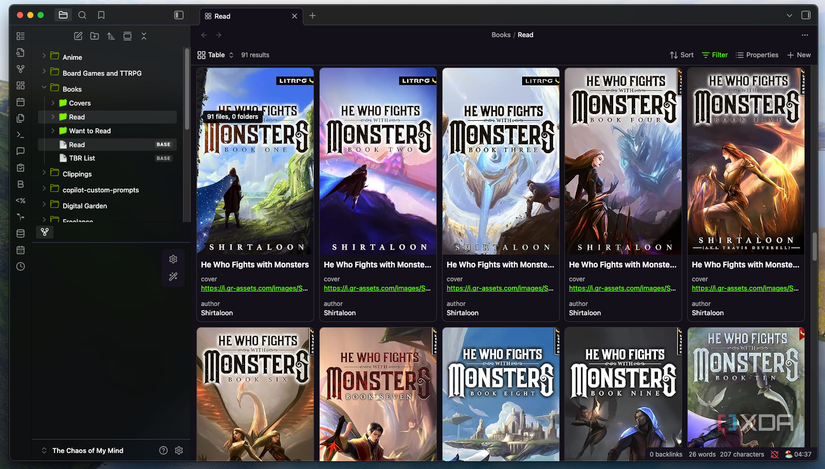This screenshot has height=469, width=825.
Task: Click the New button
Action: (799, 55)
